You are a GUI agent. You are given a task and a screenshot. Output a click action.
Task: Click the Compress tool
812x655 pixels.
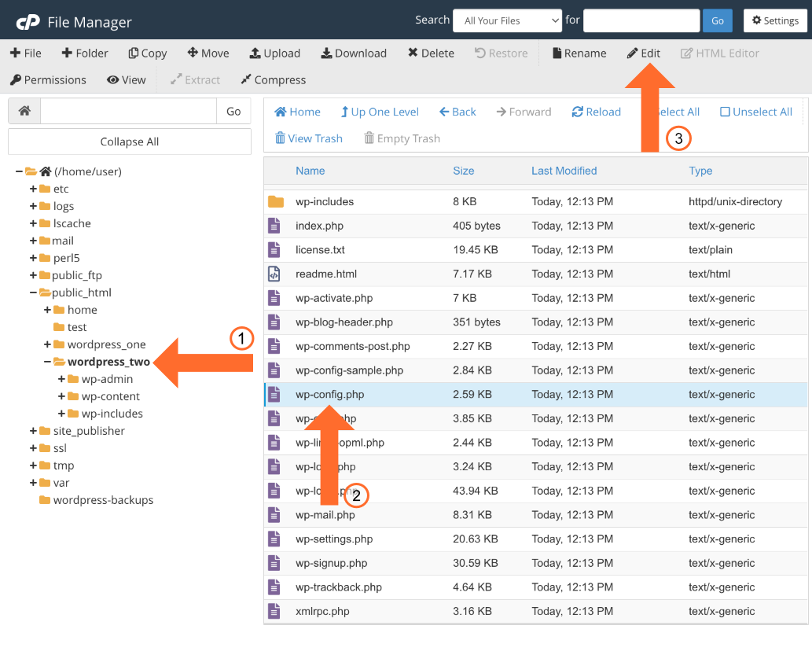point(273,80)
